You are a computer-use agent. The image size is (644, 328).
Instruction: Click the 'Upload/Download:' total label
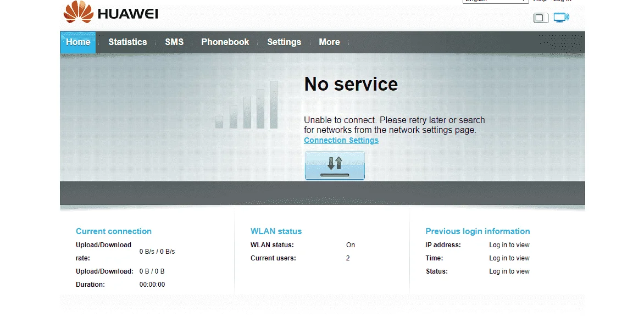click(x=105, y=271)
